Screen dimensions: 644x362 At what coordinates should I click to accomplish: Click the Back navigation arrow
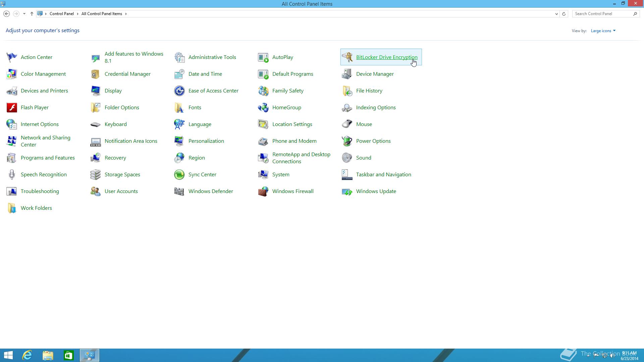click(x=6, y=14)
